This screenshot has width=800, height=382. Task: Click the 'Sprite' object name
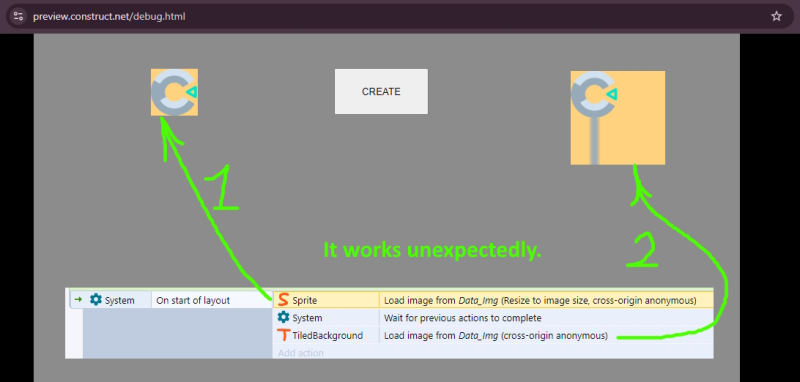pyautogui.click(x=305, y=300)
